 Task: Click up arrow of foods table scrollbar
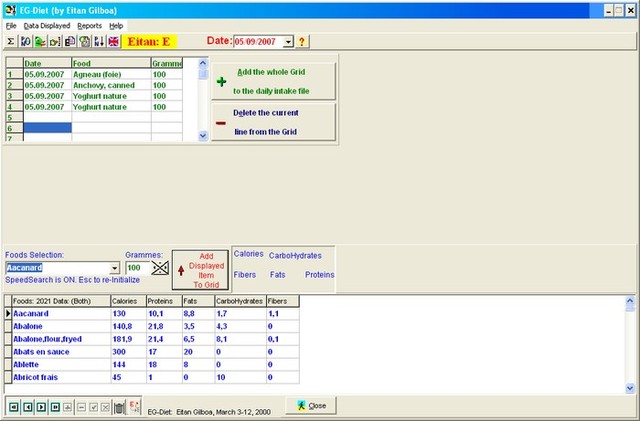click(x=630, y=301)
